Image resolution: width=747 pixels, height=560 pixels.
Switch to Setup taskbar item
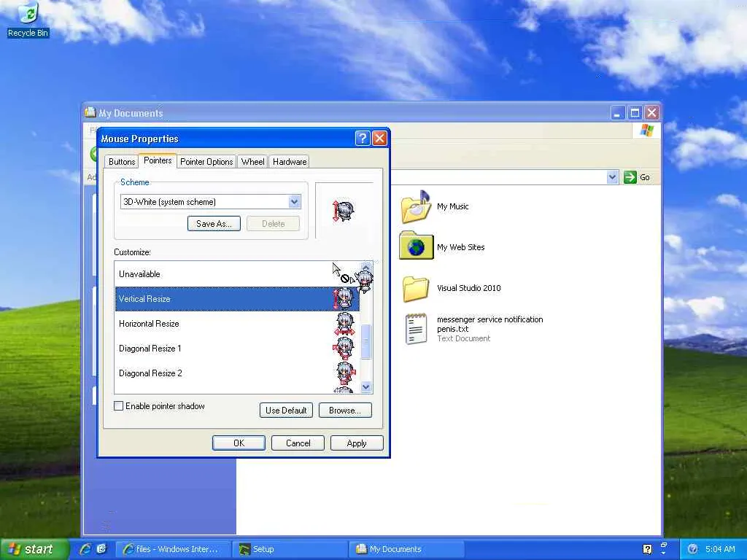tap(290, 549)
